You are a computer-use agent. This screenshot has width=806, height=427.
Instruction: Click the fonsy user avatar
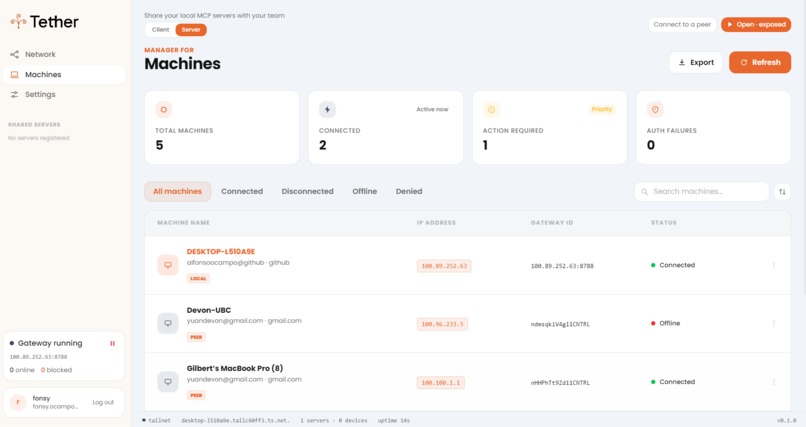18,402
